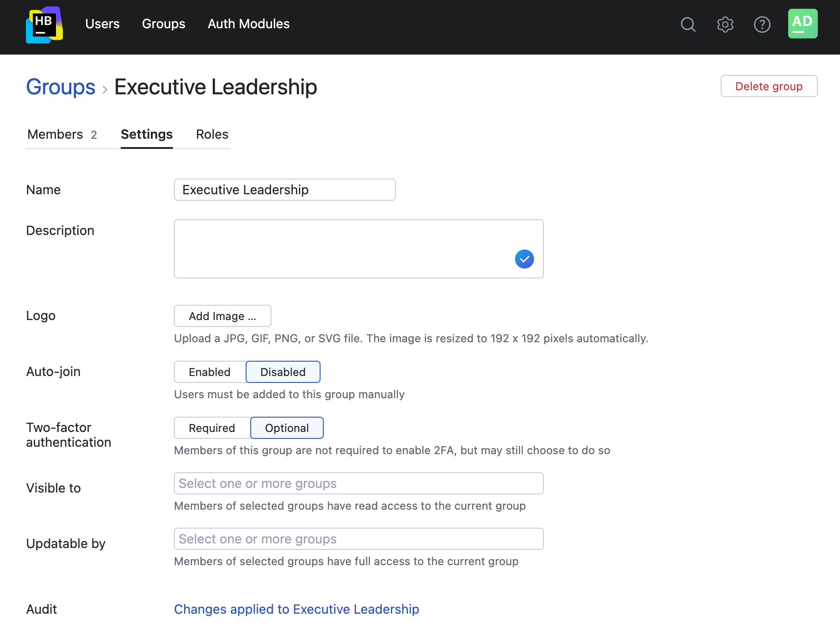Open the AD user avatar menu
The width and height of the screenshot is (840, 641).
click(803, 24)
